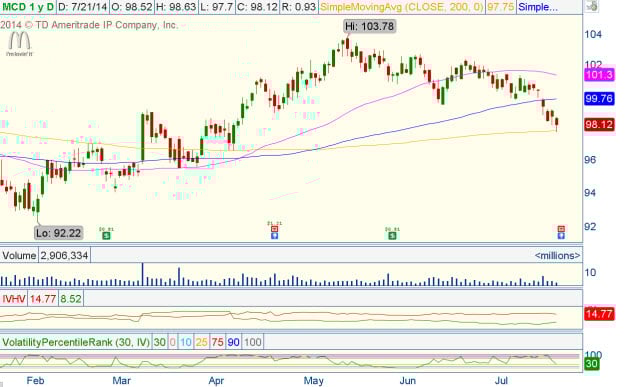The width and height of the screenshot is (625, 387).
Task: Click the date value D: 7/21/14
Action: pyautogui.click(x=83, y=7)
